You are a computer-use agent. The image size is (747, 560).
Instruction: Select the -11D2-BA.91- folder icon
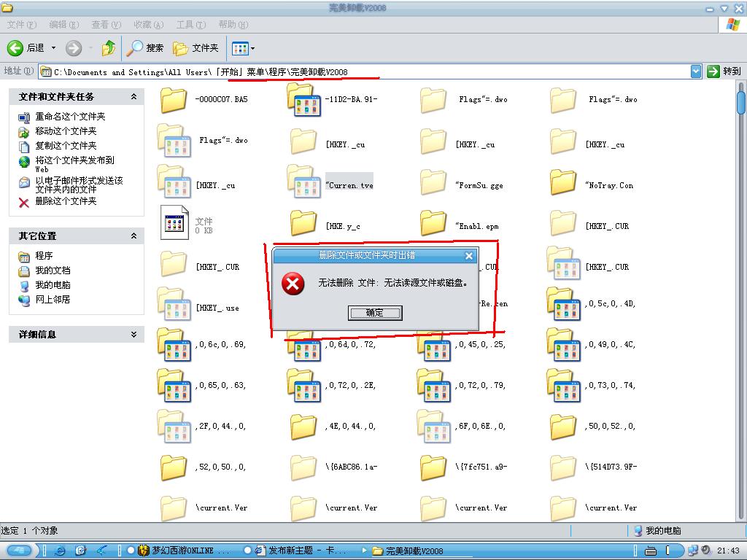coord(304,100)
